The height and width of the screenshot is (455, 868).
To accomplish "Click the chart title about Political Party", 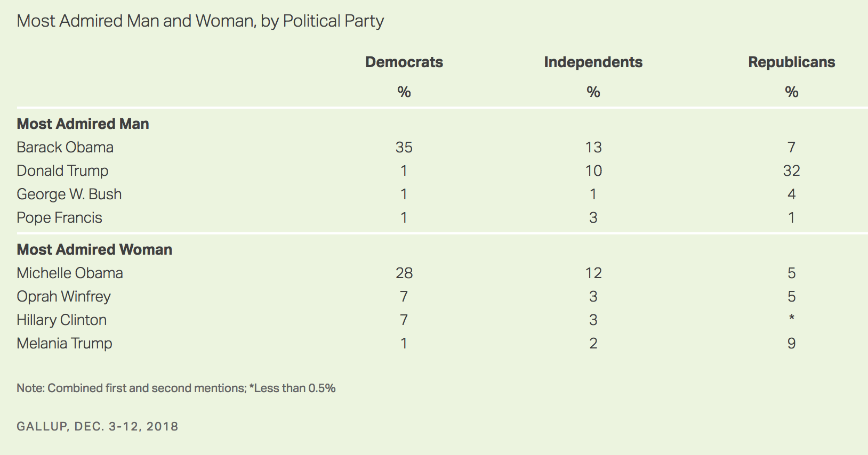I will click(200, 21).
